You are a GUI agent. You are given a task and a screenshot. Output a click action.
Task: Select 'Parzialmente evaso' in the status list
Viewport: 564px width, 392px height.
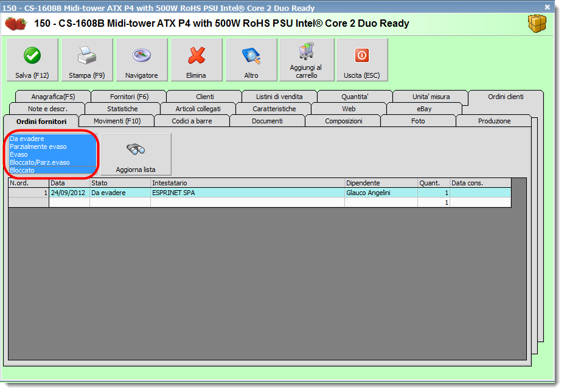click(52, 146)
